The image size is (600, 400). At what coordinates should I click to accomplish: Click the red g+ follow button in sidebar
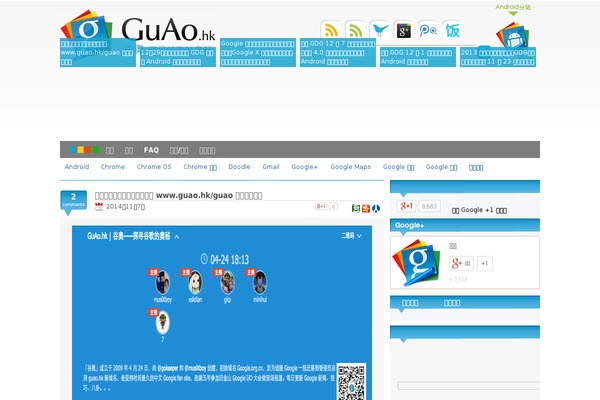click(461, 263)
